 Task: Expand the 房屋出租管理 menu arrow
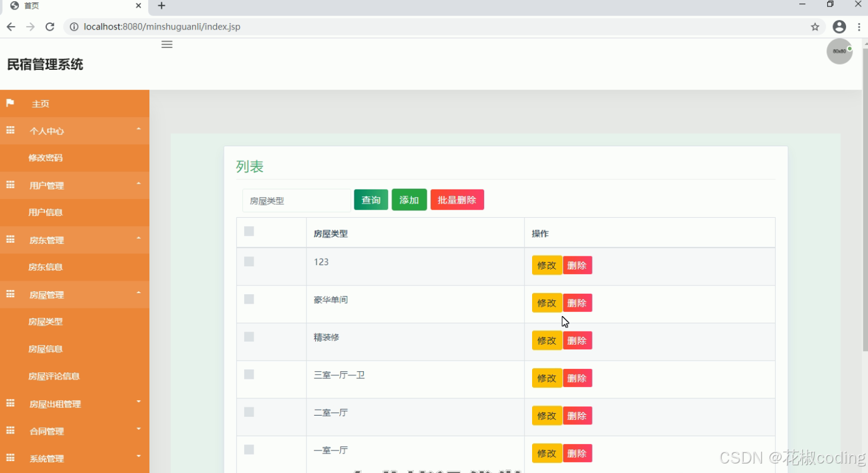pyautogui.click(x=139, y=401)
